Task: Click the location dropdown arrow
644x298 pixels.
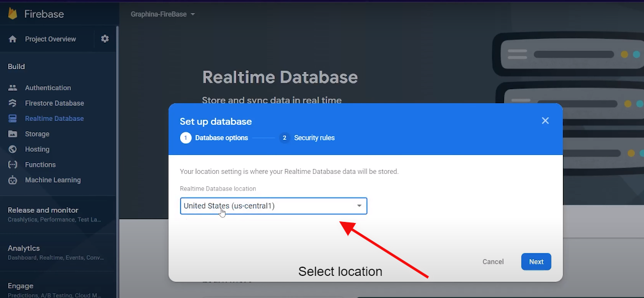Action: click(360, 206)
